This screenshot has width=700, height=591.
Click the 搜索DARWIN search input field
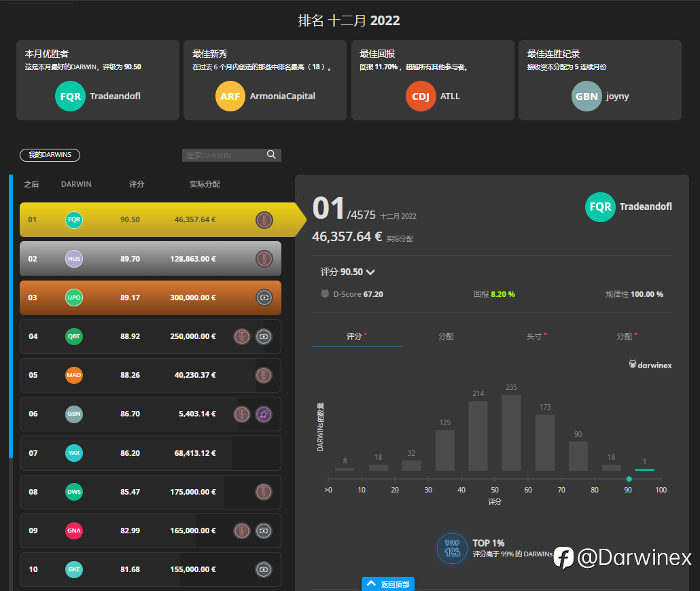224,155
